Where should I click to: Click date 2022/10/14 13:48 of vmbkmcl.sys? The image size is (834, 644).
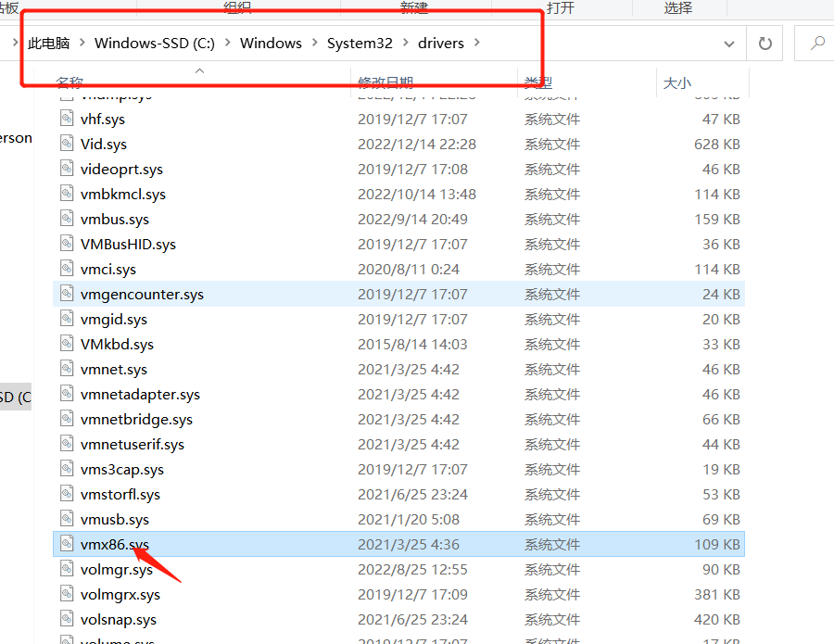point(416,195)
